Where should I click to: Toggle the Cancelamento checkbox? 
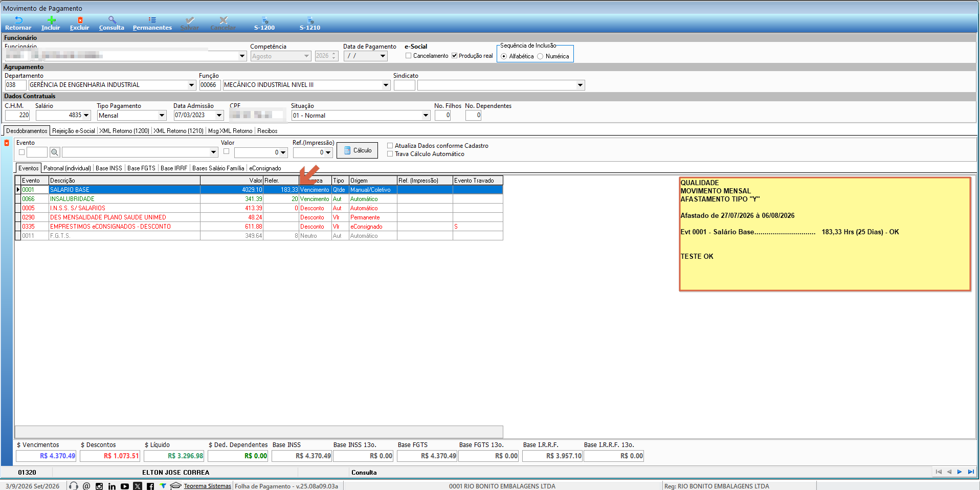point(409,56)
